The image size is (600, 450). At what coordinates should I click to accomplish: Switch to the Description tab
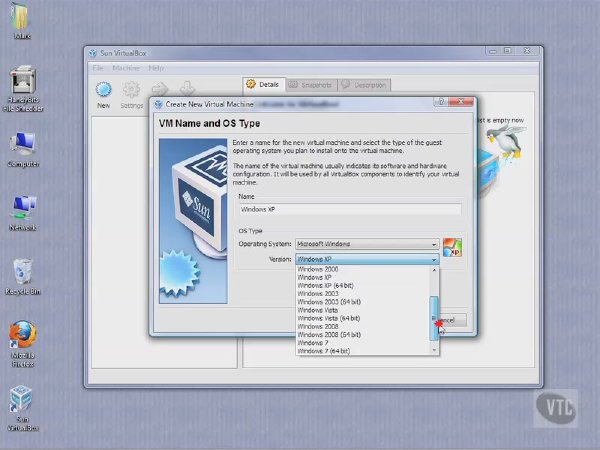(365, 85)
